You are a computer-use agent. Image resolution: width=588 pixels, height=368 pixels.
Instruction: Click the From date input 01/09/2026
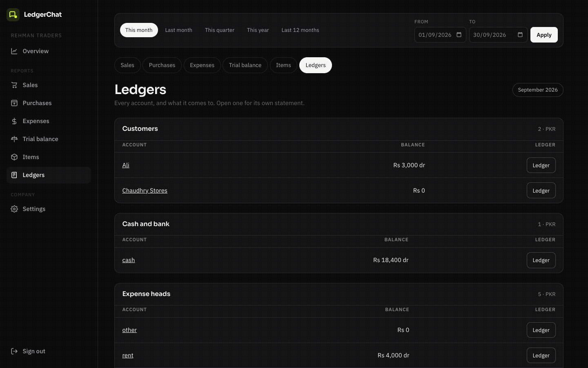point(440,35)
